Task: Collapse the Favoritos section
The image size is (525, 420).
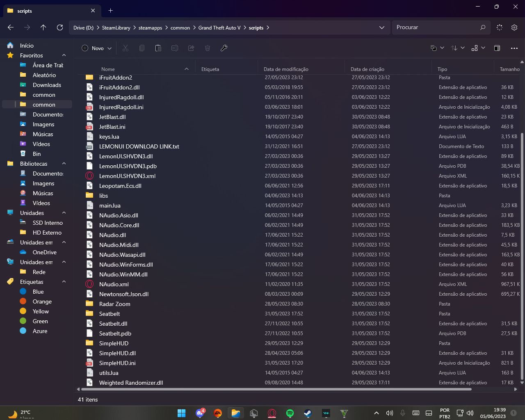Action: 64,55
